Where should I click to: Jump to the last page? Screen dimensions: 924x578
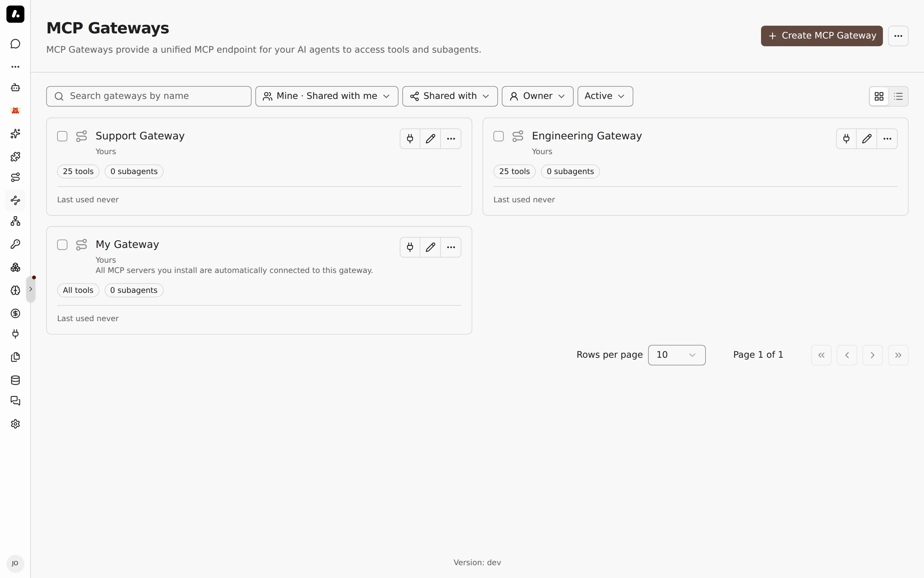pos(898,355)
